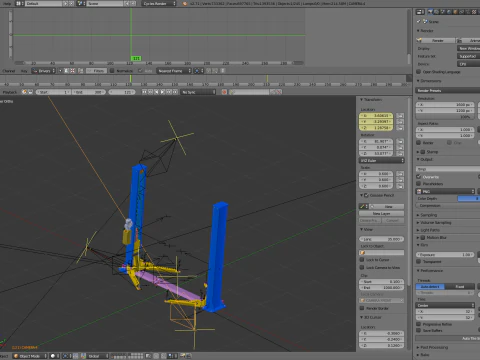The image size is (480, 360).
Task: Enable Open Shading Language checkbox
Action: point(419,72)
